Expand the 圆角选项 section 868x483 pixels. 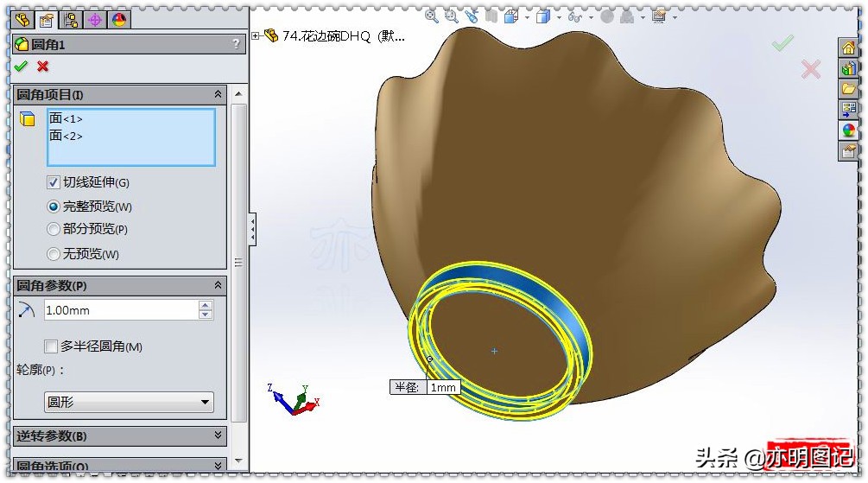tap(219, 466)
